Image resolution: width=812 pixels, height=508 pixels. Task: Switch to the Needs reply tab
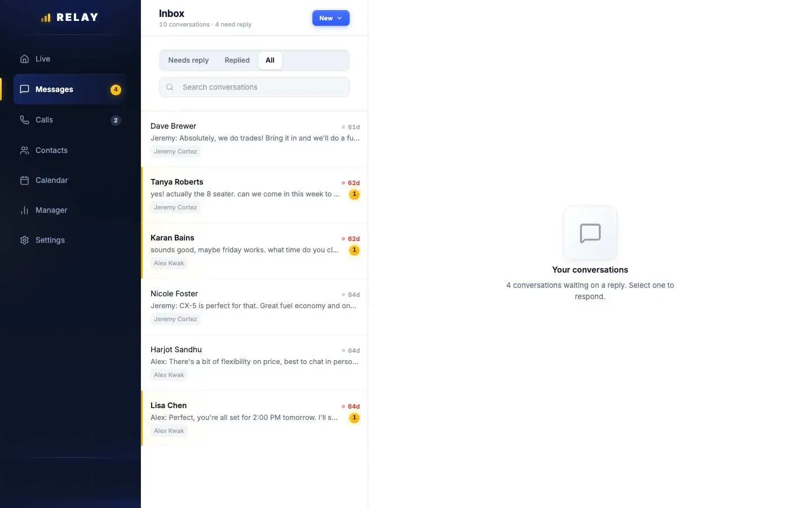[x=188, y=60]
